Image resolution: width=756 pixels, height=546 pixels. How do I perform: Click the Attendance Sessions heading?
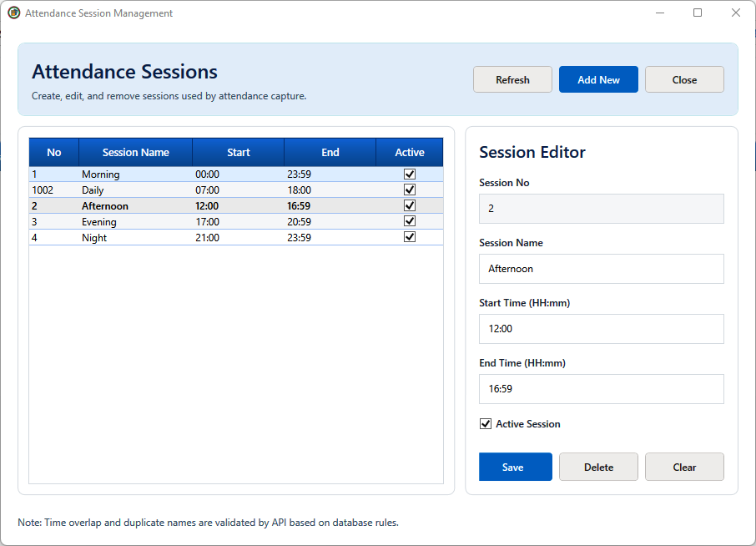124,72
